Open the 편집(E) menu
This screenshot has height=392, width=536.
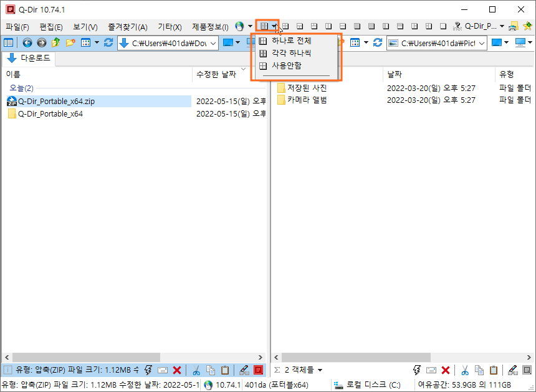[51, 27]
